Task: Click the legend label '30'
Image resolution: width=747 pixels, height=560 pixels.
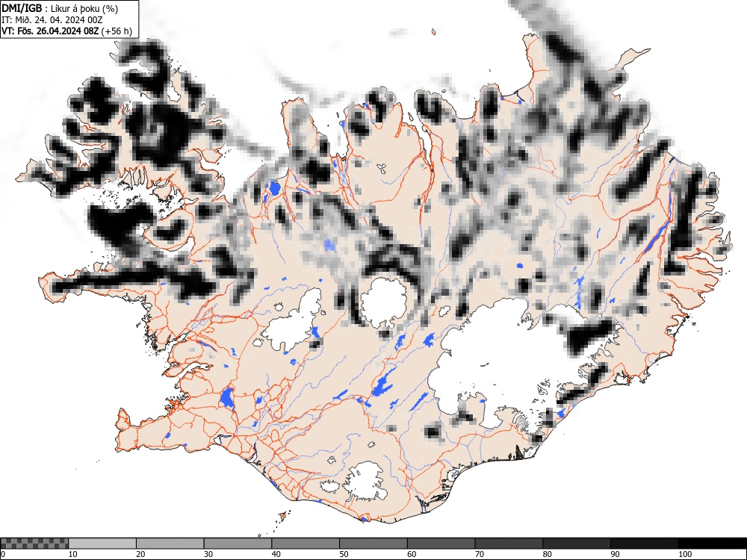Action: click(x=208, y=554)
